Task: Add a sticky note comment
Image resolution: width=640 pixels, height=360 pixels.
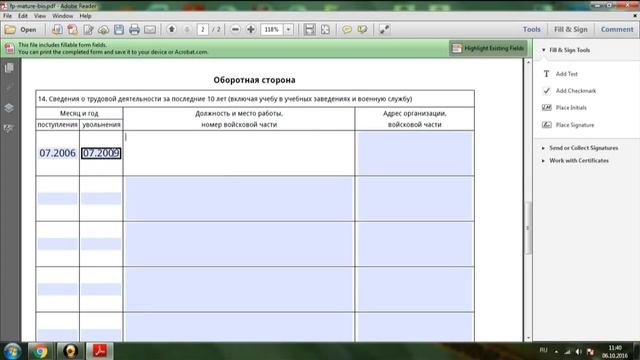Action: [347, 29]
